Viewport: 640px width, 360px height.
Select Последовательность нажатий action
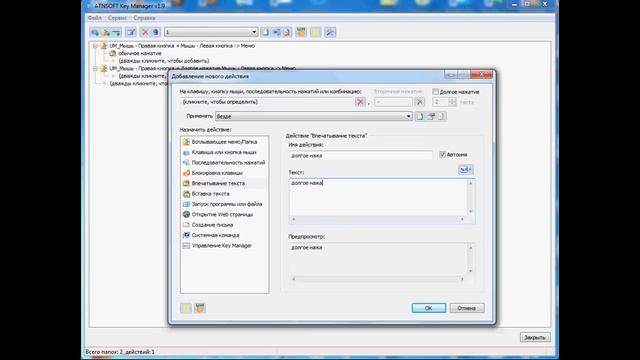(x=224, y=162)
